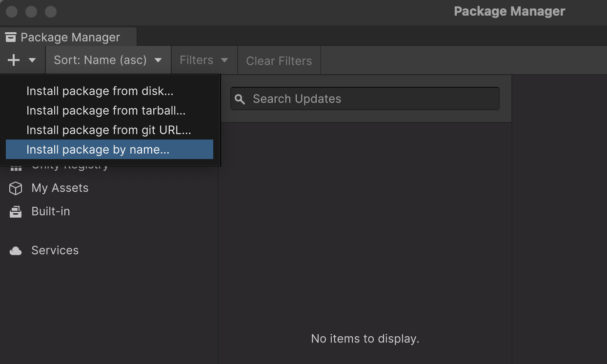Click the Built-in package icon
607x364 pixels.
coord(16,212)
